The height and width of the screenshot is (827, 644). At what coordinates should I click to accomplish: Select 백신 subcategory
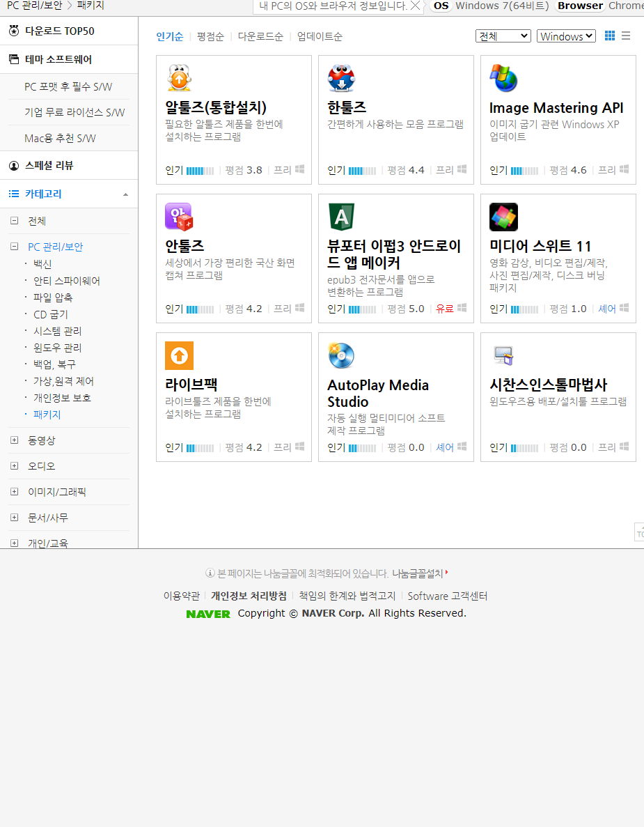point(42,264)
